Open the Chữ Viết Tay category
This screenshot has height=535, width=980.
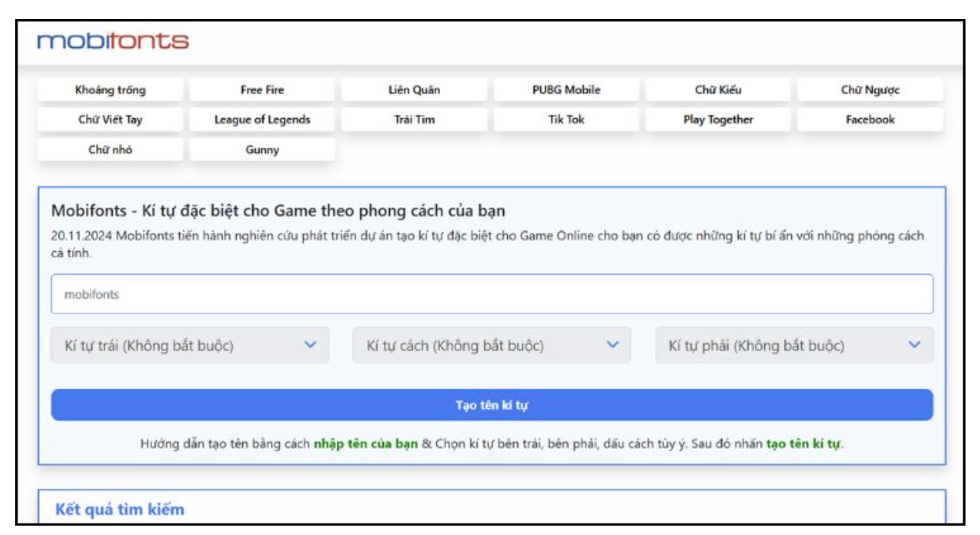110,119
